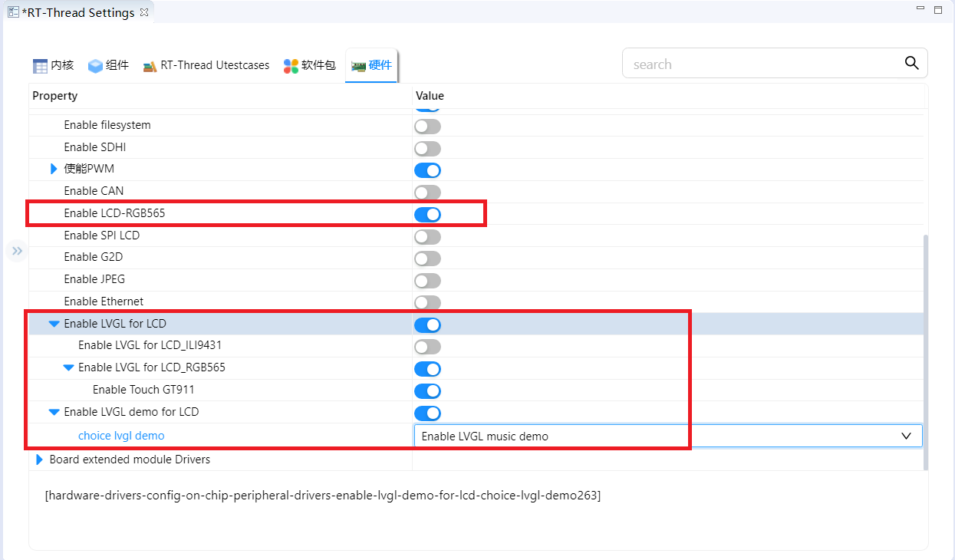The height and width of the screenshot is (560, 955).
Task: Expand the 使能PWM tree node
Action: 54,169
